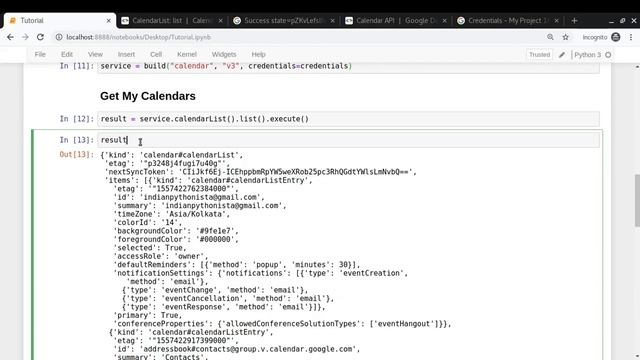Open a new browser tab
The width and height of the screenshot is (640, 360).
pyautogui.click(x=574, y=20)
